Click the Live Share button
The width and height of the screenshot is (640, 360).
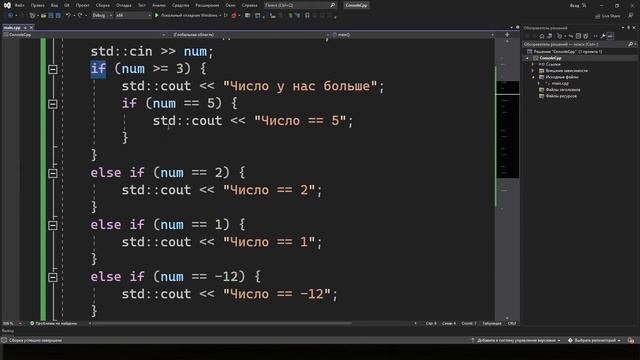click(607, 16)
